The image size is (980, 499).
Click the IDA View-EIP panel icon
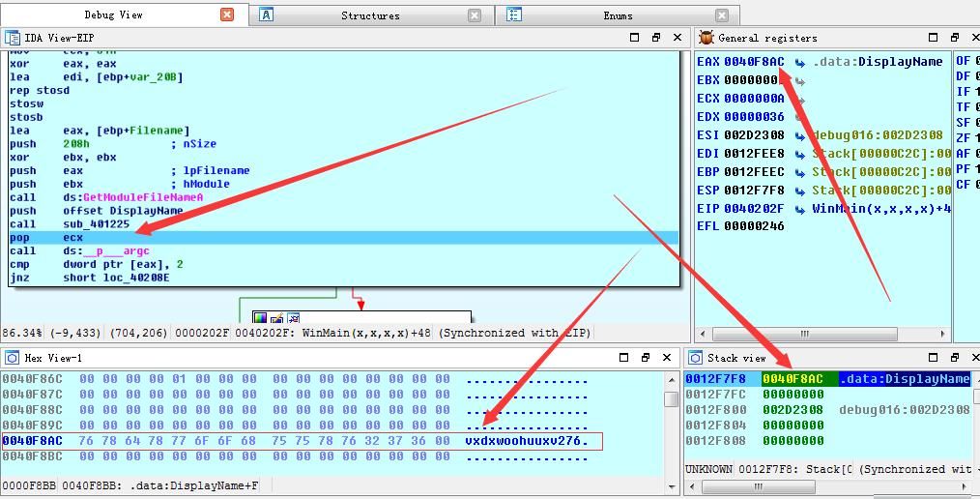point(12,38)
